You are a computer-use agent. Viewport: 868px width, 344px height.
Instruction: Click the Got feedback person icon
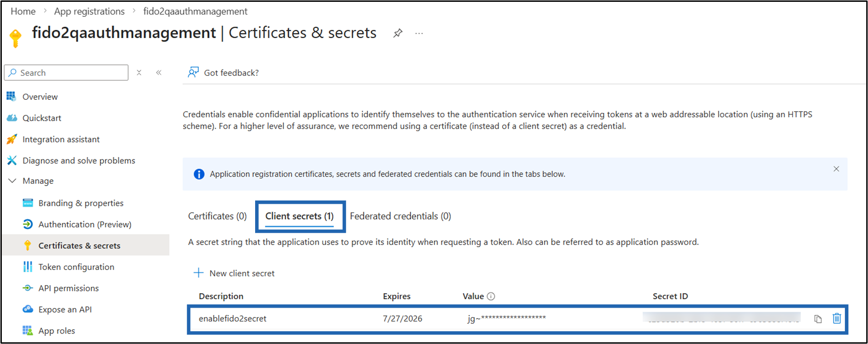(193, 72)
